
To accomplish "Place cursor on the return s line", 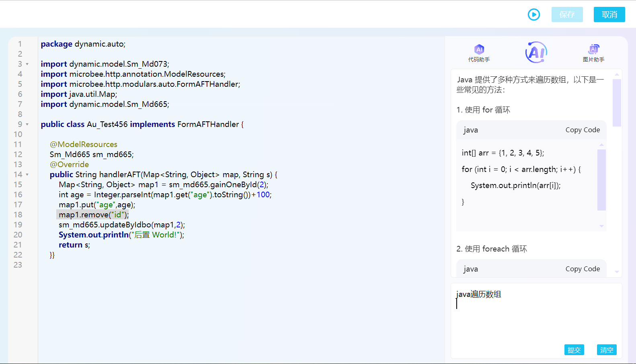I will (74, 245).
